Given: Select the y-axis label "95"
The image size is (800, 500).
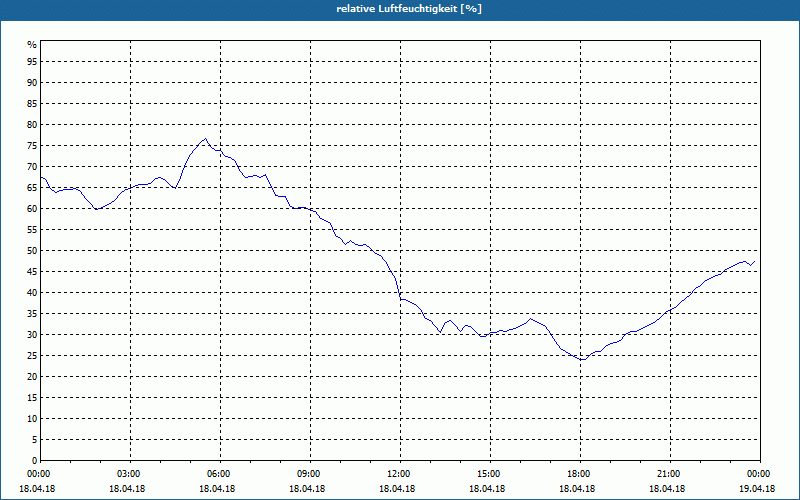Looking at the screenshot, I should click(32, 62).
